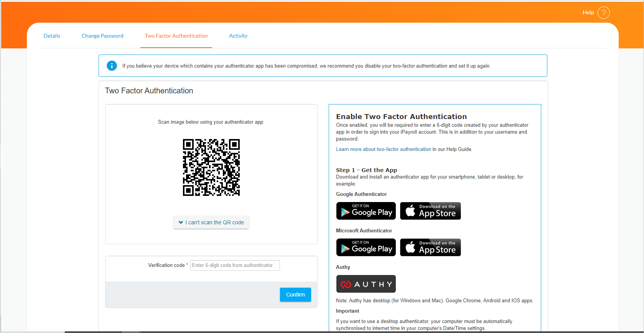Click the Help question mark icon

point(603,13)
